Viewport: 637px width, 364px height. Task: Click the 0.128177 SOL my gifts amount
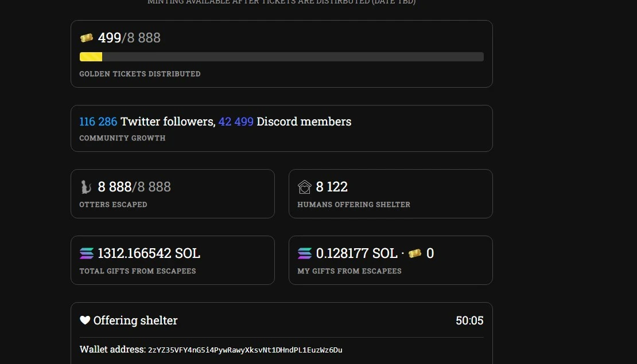coord(357,253)
